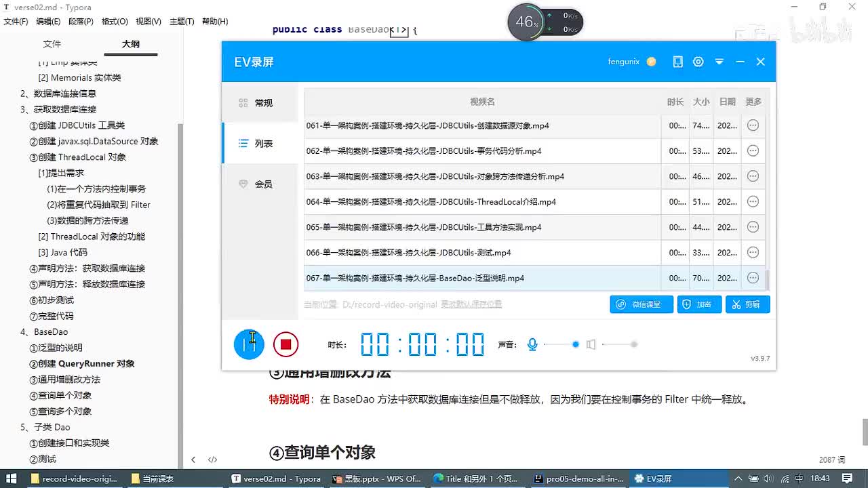This screenshot has height=488, width=868.
Task: Click the 日期 column header
Action: point(728,102)
